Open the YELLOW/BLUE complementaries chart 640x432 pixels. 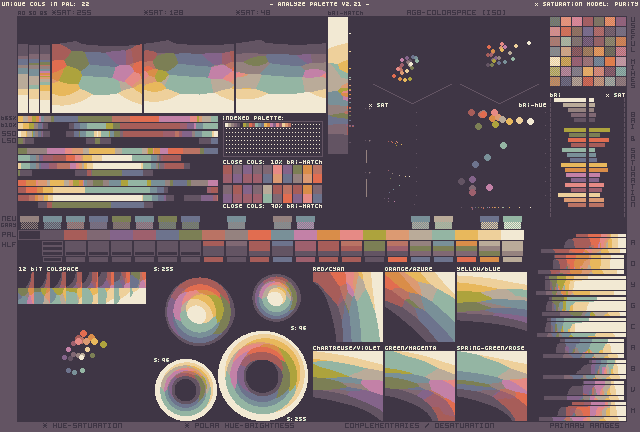pos(492,303)
